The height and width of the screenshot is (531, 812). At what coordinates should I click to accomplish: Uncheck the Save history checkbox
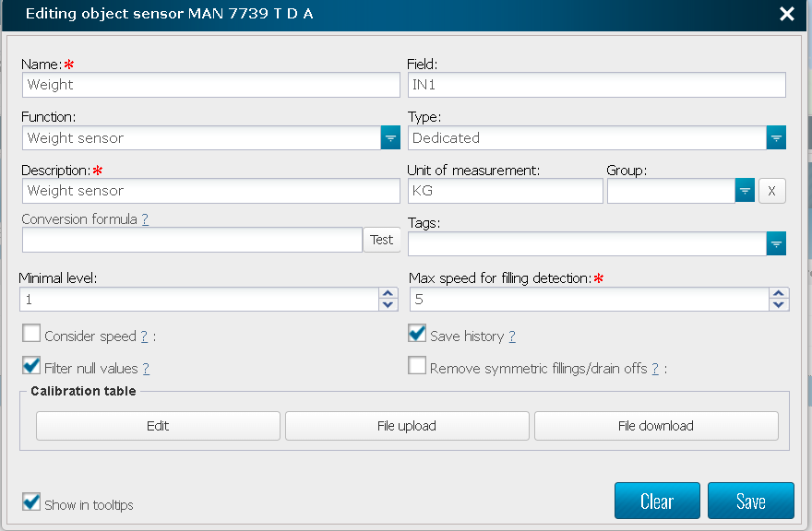(x=417, y=334)
